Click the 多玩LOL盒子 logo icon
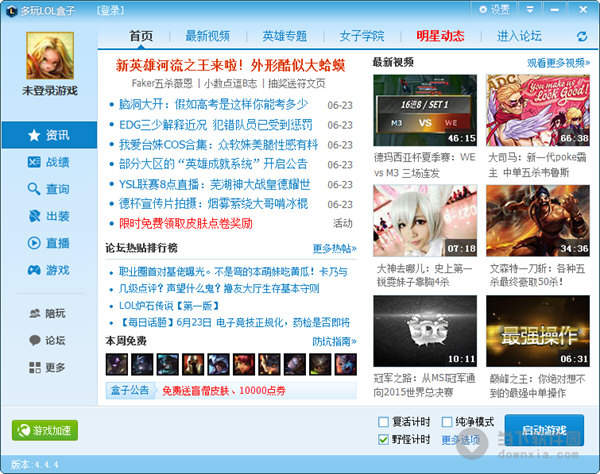 pyautogui.click(x=11, y=10)
